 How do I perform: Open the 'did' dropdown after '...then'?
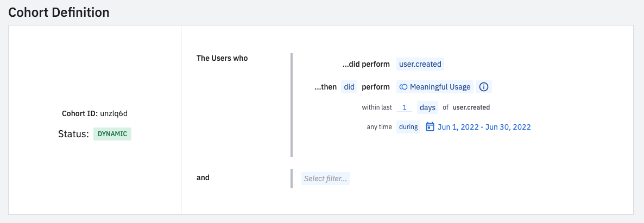(349, 87)
